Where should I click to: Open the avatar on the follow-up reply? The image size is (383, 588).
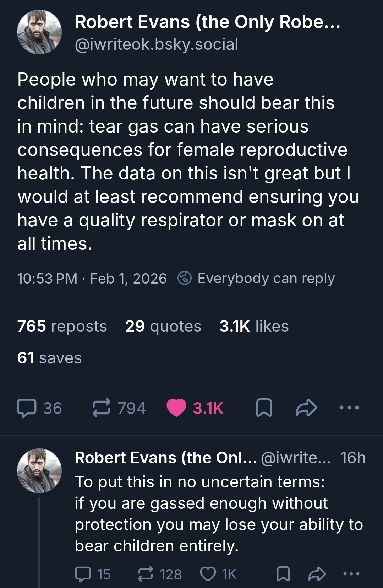point(39,470)
